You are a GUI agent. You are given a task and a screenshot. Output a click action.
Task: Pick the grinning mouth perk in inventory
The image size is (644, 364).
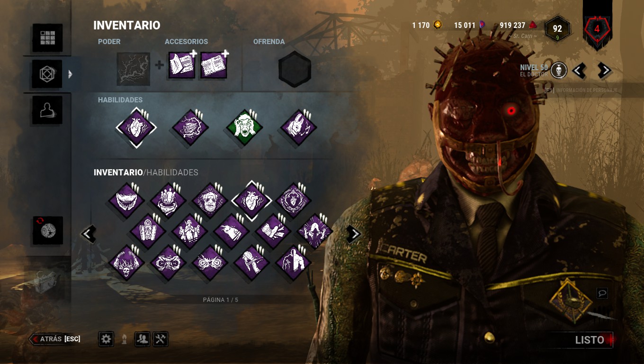point(126,200)
